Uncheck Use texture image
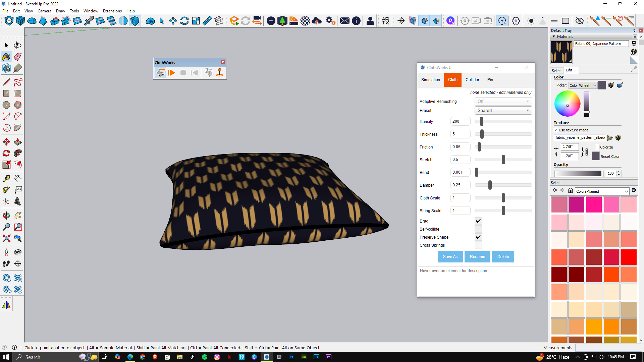The height and width of the screenshot is (362, 644). [556, 130]
